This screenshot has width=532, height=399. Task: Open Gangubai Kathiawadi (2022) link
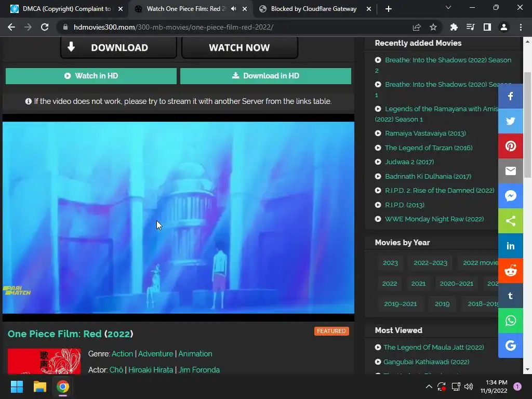(x=426, y=362)
